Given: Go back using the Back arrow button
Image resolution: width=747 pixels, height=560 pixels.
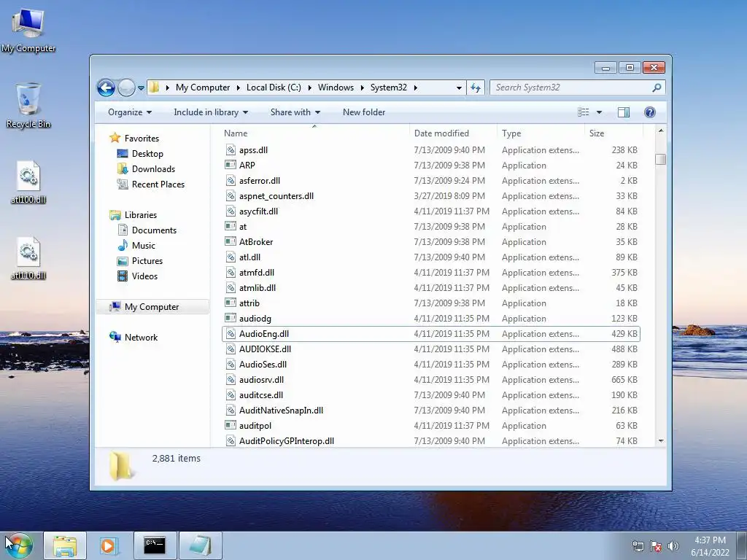Looking at the screenshot, I should (106, 87).
